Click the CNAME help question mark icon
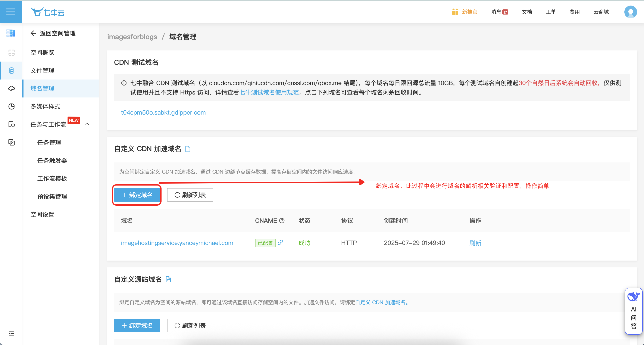 coord(282,221)
